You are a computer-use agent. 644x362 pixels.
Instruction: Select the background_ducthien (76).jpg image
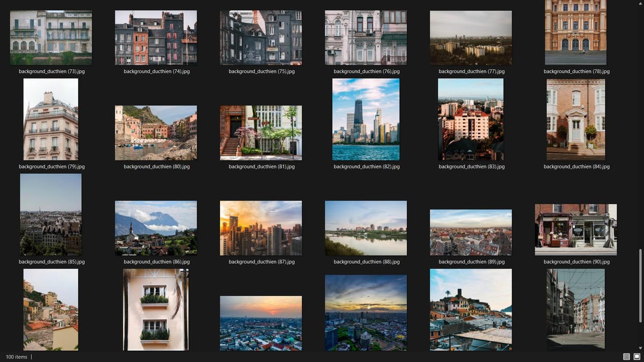[365, 38]
